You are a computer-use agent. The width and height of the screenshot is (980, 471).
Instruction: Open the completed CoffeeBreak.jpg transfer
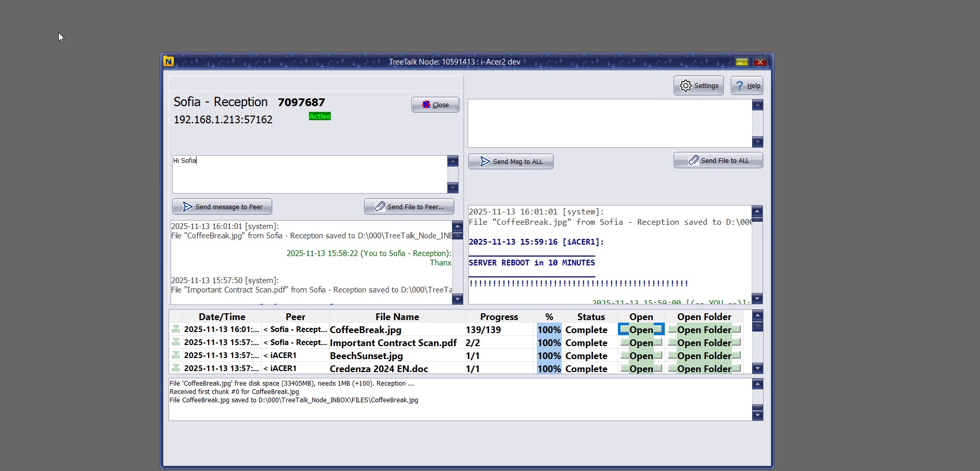point(640,329)
